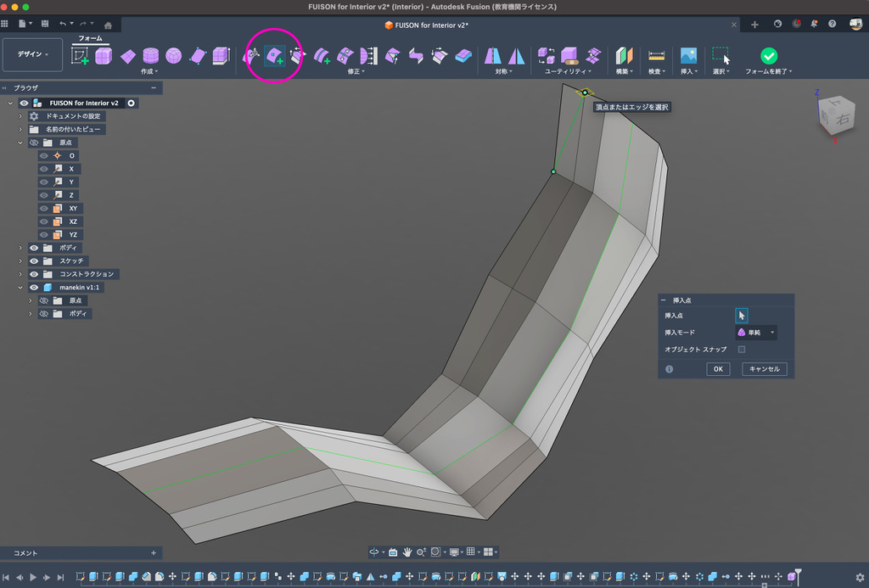The width and height of the screenshot is (869, 588).
Task: Click the green Finish Form checkmark
Action: (768, 56)
